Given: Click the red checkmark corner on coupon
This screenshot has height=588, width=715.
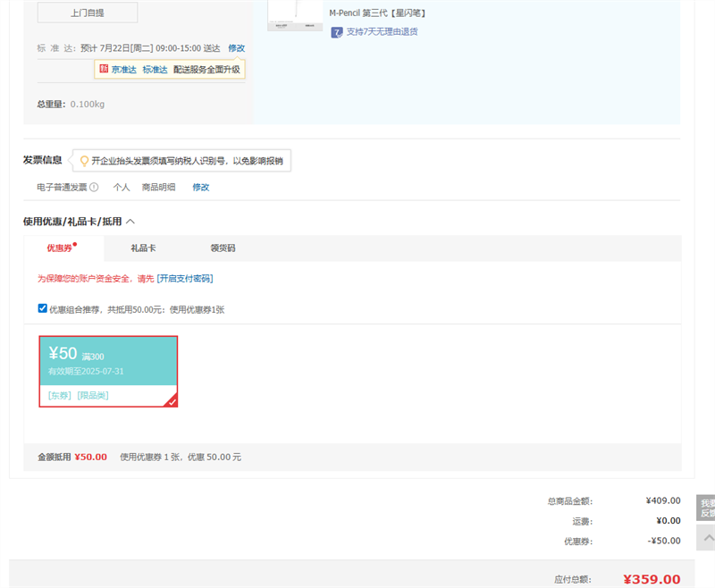Looking at the screenshot, I should click(172, 401).
